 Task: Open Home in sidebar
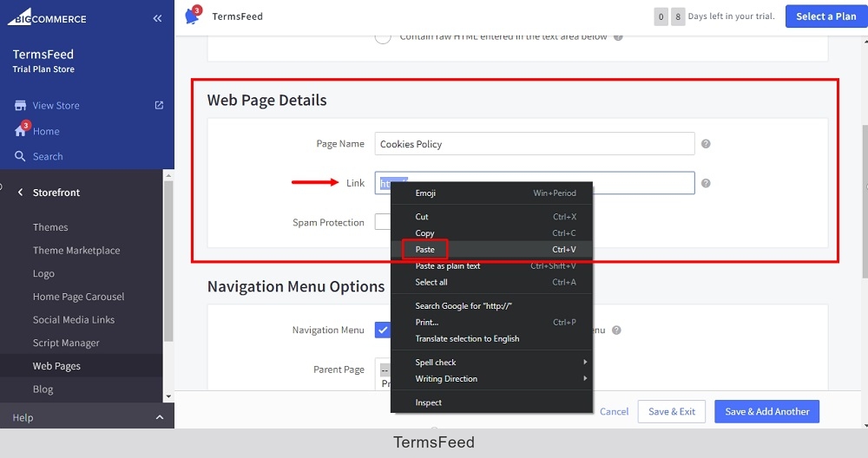pos(46,131)
